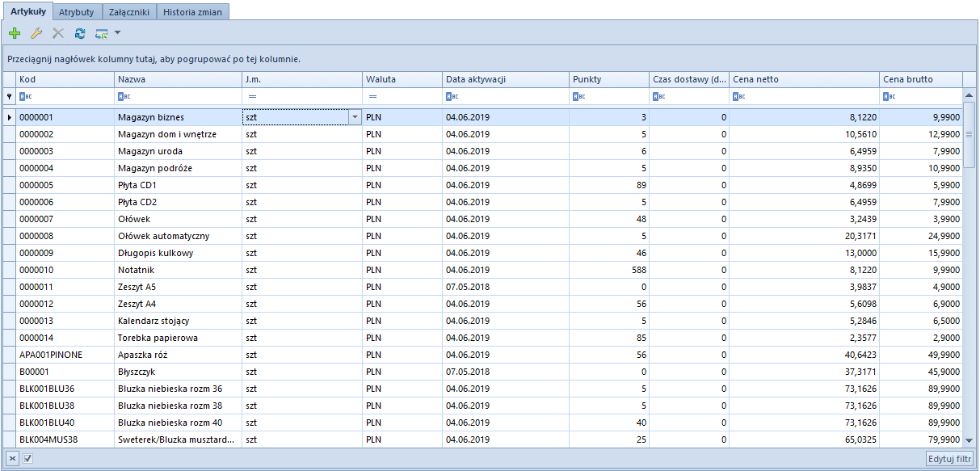Click the Magazyn podróże name cell

[178, 168]
